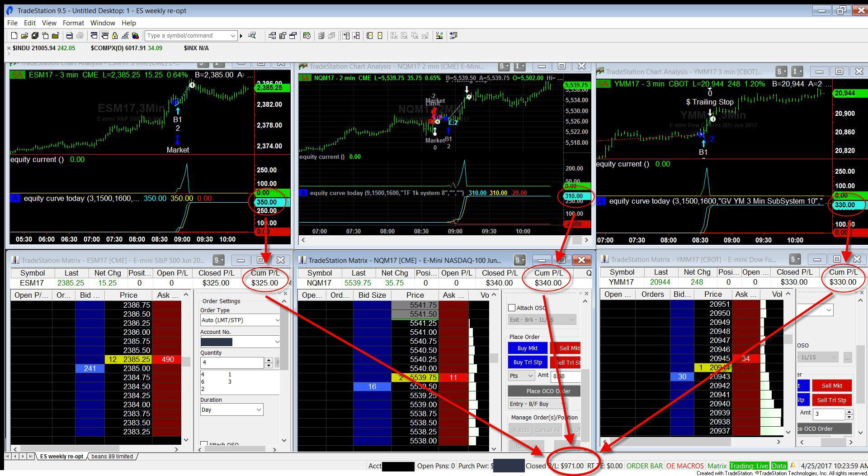868x476 pixels.
Task: Toggle ORDER BAR in the status bar
Action: tap(644, 466)
